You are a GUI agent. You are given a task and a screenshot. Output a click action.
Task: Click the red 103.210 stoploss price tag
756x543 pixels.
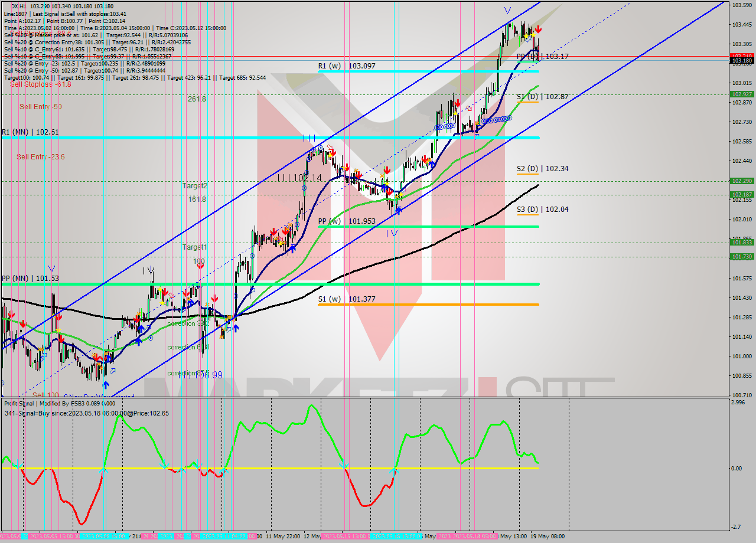click(742, 55)
